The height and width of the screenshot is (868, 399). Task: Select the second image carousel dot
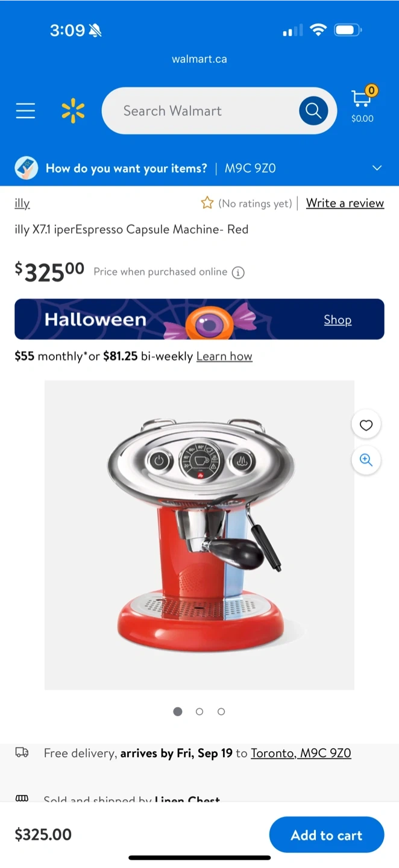tap(199, 711)
